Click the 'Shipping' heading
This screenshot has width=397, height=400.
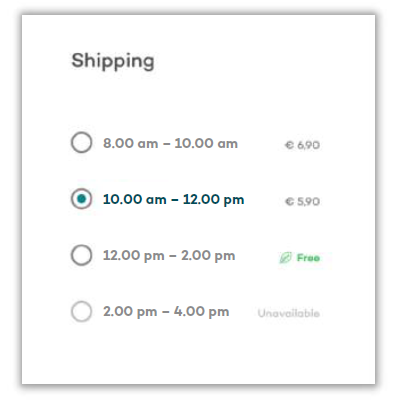pyautogui.click(x=113, y=61)
